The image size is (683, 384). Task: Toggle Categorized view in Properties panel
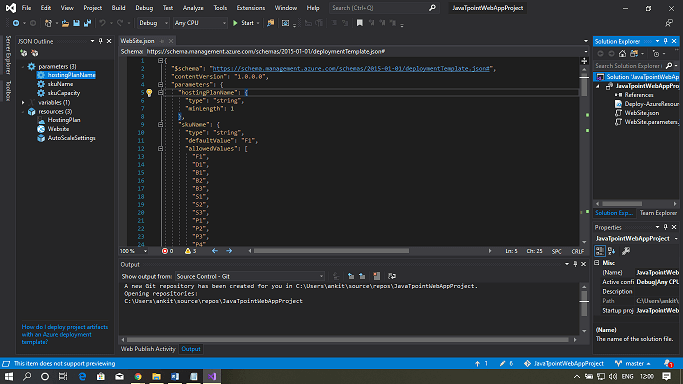(x=600, y=251)
